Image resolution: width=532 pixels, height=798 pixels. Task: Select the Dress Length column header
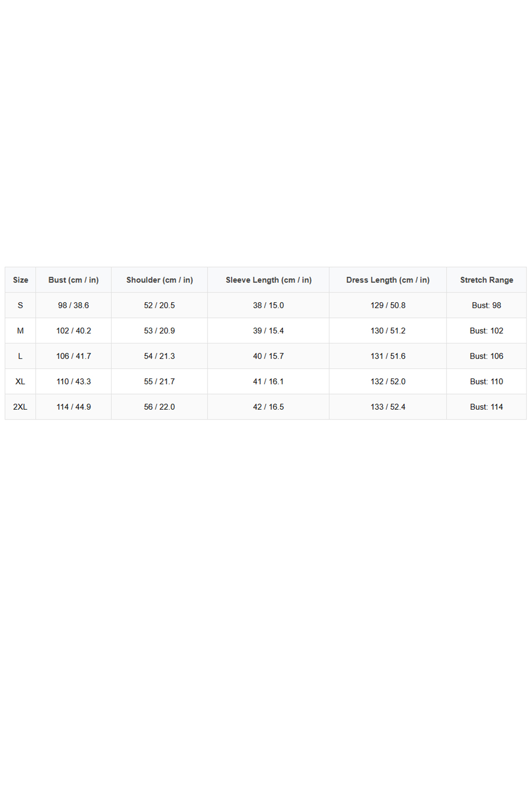click(x=388, y=280)
